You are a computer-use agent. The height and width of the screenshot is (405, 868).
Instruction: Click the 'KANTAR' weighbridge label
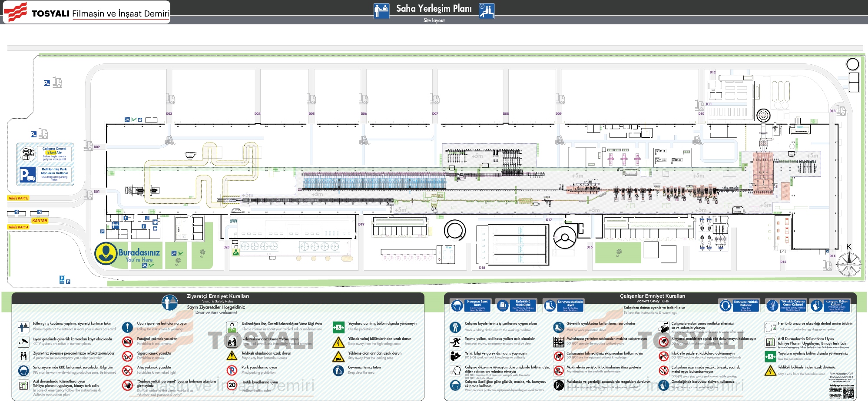(x=40, y=221)
